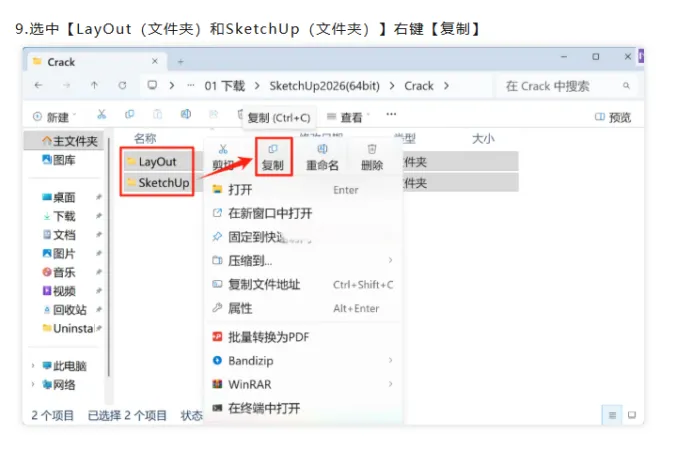The width and height of the screenshot is (692, 451).
Task: Choose Copy as path entry
Action: (x=304, y=285)
